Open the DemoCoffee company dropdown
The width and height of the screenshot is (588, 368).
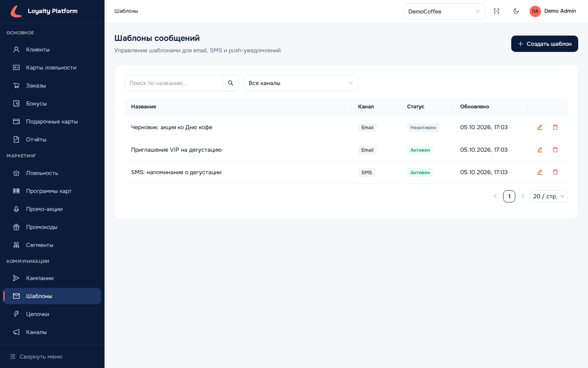coord(444,11)
